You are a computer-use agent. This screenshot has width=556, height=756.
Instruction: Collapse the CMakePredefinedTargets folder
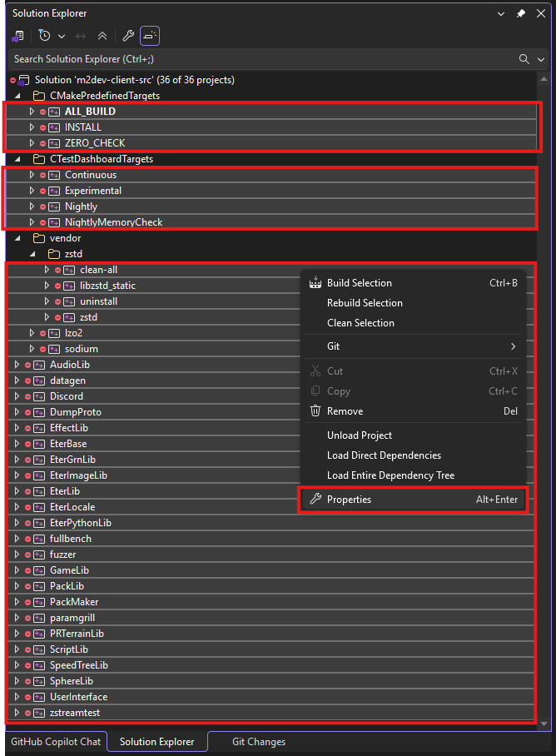click(17, 96)
